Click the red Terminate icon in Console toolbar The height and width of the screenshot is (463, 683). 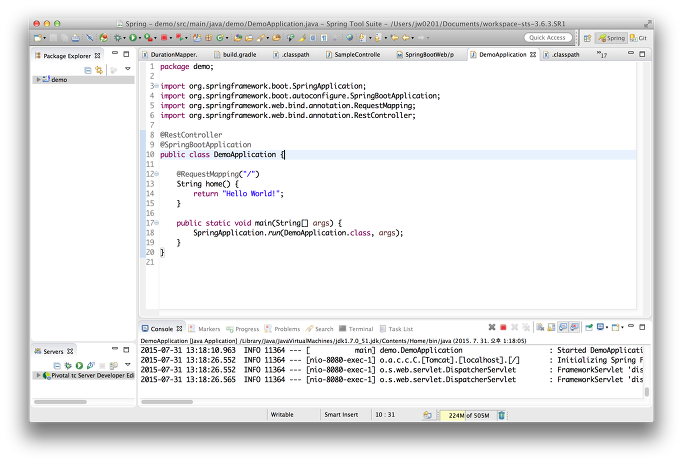pyautogui.click(x=503, y=327)
